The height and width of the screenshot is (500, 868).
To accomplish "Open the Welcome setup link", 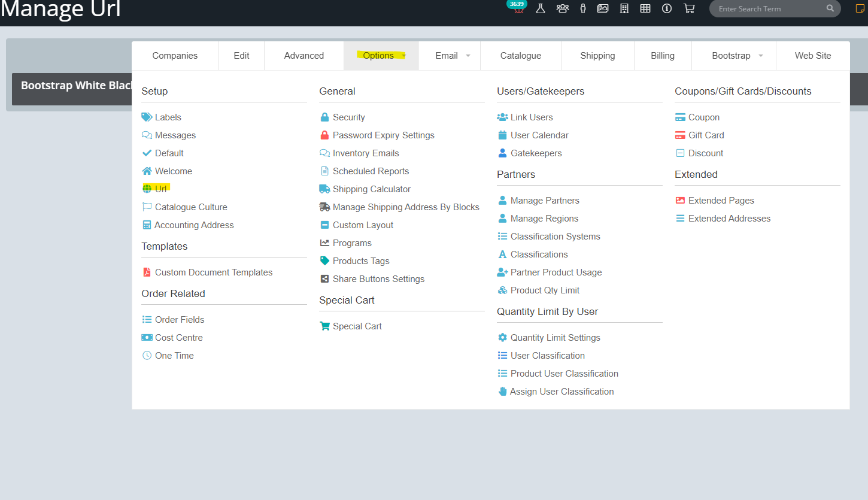I will pos(174,171).
